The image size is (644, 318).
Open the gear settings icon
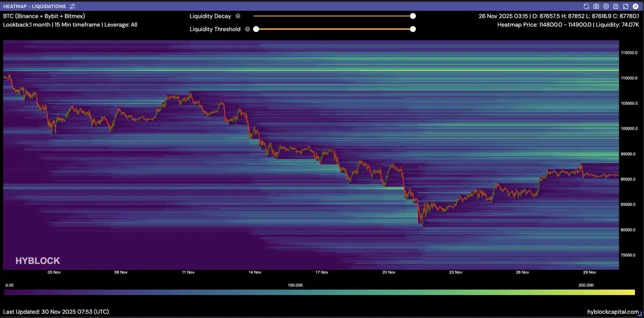(606, 6)
